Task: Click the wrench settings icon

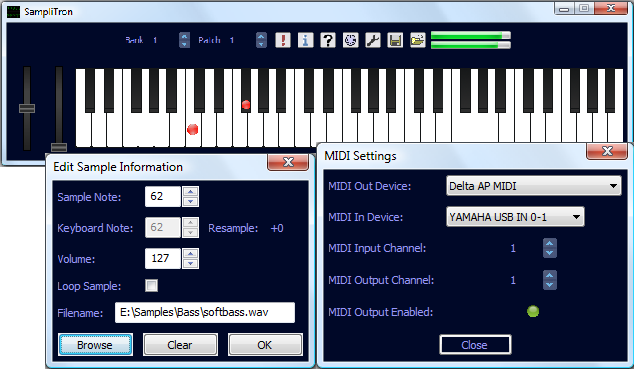Action: point(373,40)
